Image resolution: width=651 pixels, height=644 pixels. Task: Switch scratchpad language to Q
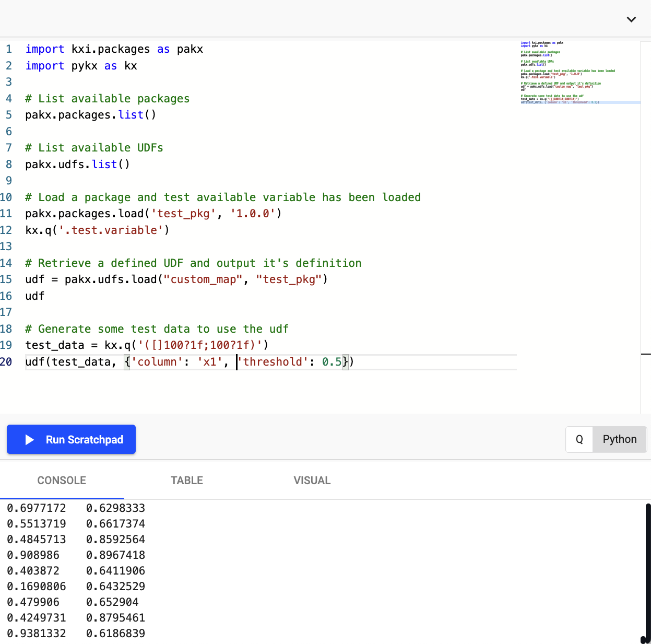(579, 439)
